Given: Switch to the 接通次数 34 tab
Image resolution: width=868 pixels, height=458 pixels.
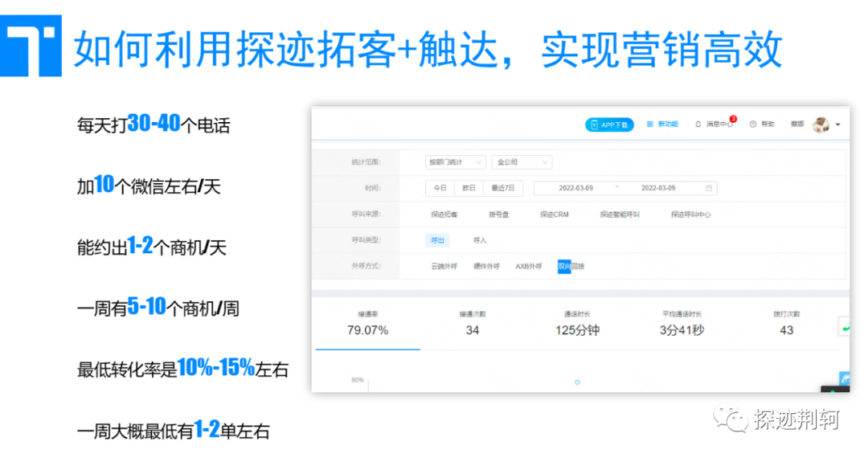Looking at the screenshot, I should click(x=473, y=324).
